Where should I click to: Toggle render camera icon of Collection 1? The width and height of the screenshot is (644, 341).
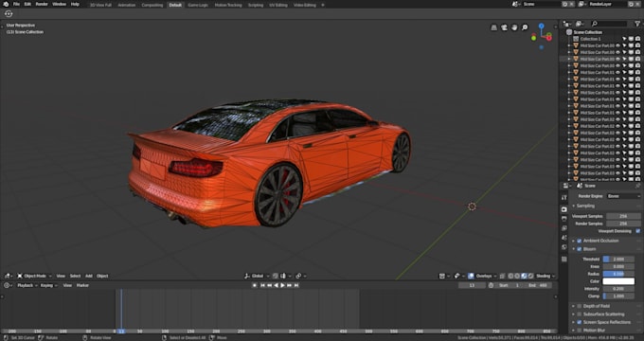[637, 39]
